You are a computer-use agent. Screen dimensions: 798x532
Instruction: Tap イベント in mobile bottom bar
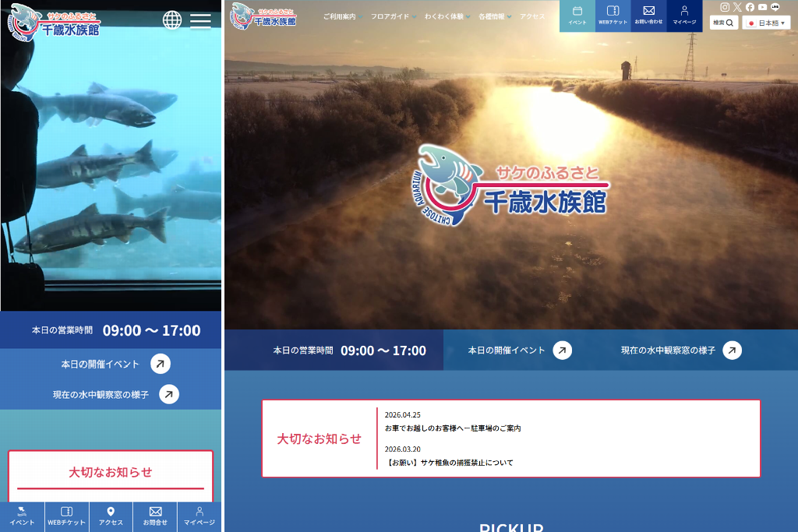pyautogui.click(x=22, y=516)
